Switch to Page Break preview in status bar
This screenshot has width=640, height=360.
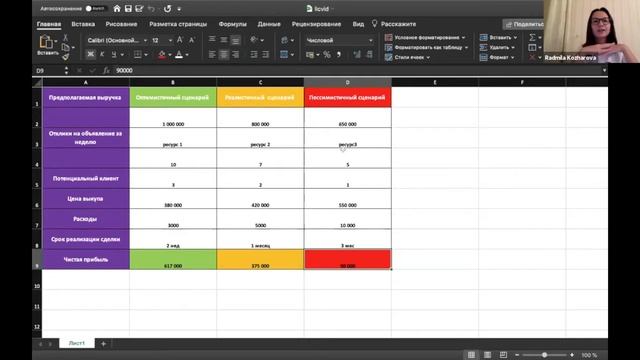(x=503, y=355)
